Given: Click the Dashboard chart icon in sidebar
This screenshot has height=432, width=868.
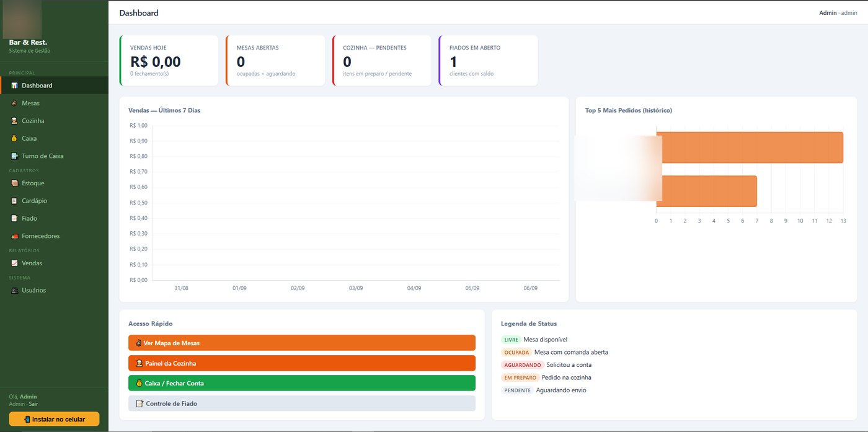Looking at the screenshot, I should pos(14,86).
